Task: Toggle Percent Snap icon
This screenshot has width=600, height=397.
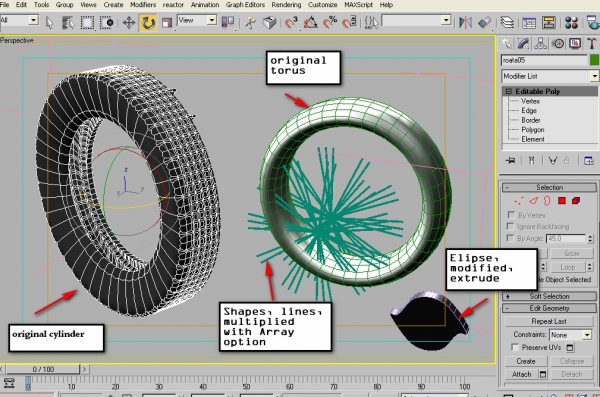Action: pyautogui.click(x=330, y=23)
